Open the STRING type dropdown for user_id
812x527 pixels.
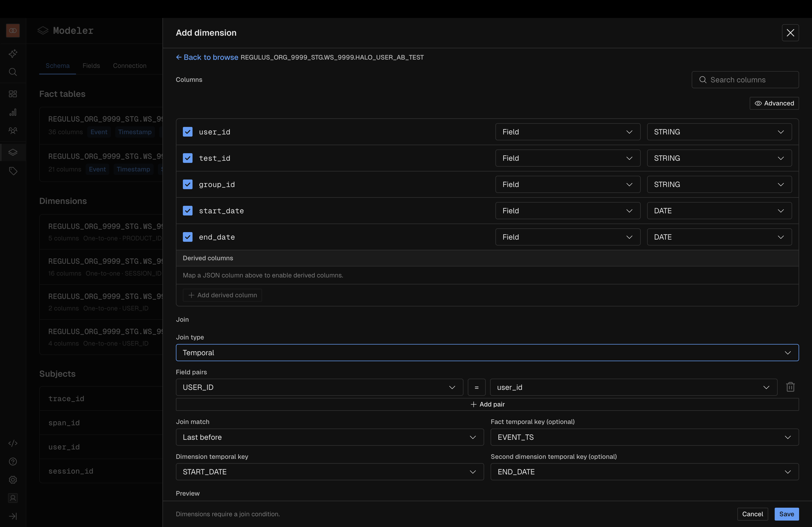719,132
